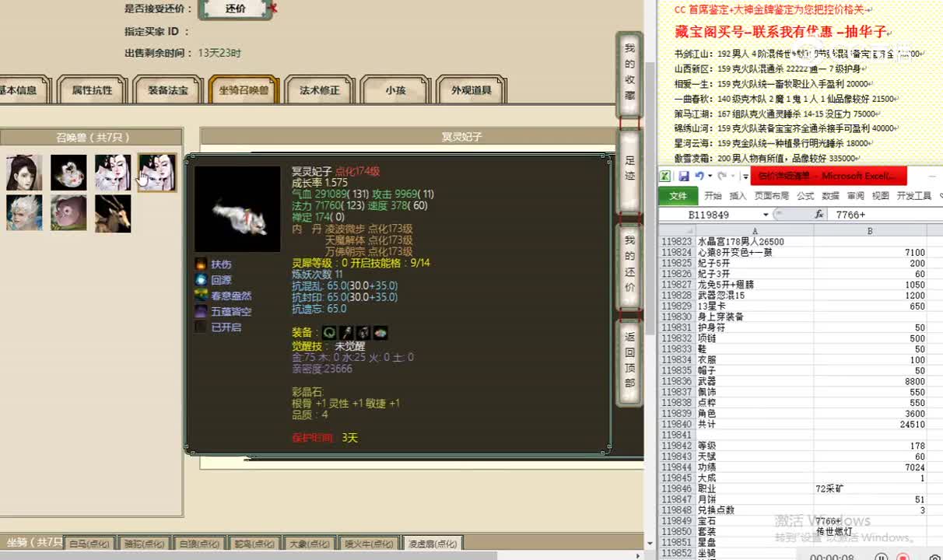Screen dimensions: 943x560
Task: Click the 春意盎然 skill icon
Action: [201, 296]
